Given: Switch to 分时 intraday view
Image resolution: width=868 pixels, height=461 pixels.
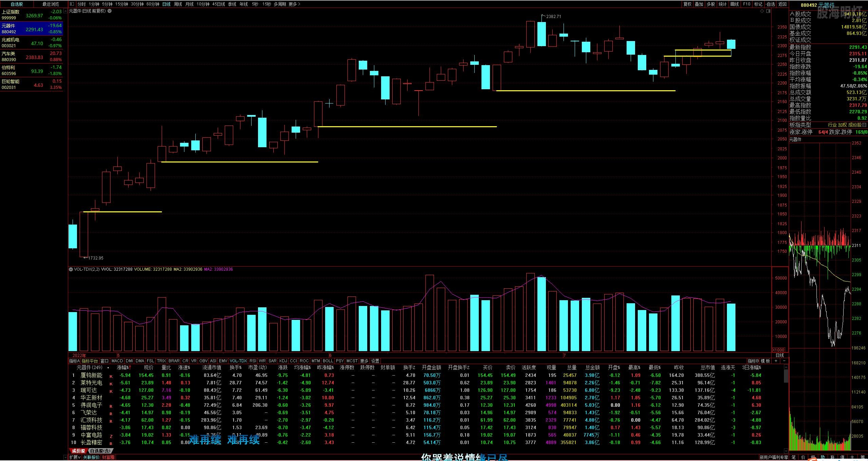Looking at the screenshot, I should 81,4.
